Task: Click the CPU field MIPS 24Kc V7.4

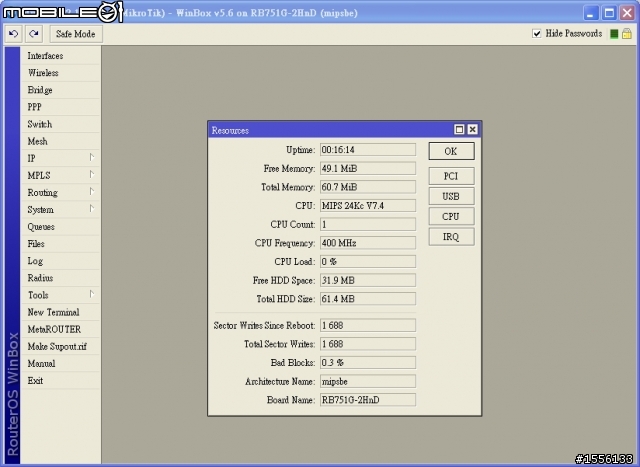Action: pyautogui.click(x=368, y=205)
